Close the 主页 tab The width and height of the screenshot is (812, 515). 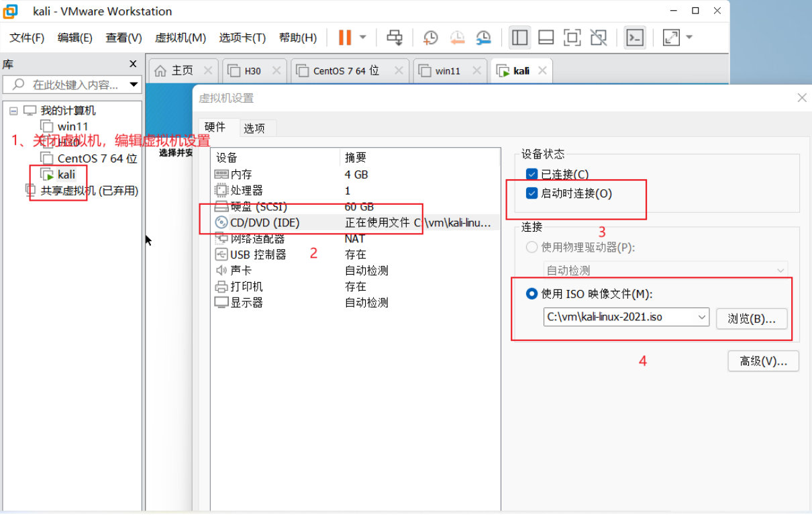click(x=207, y=71)
